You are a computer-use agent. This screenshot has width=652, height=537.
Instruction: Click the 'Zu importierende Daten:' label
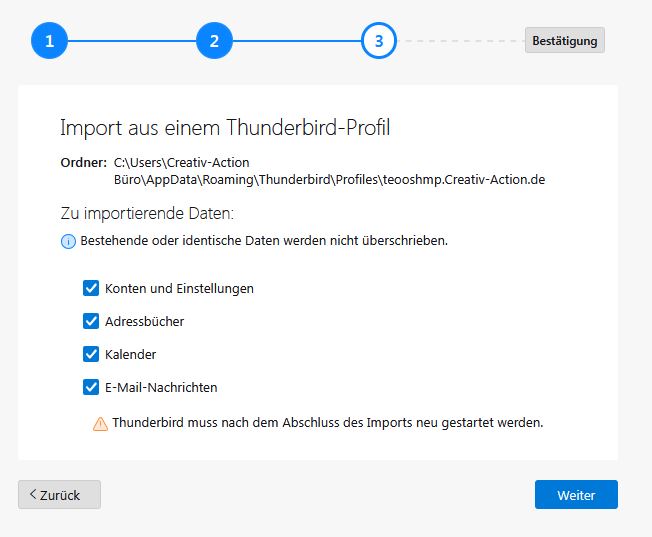tap(147, 213)
